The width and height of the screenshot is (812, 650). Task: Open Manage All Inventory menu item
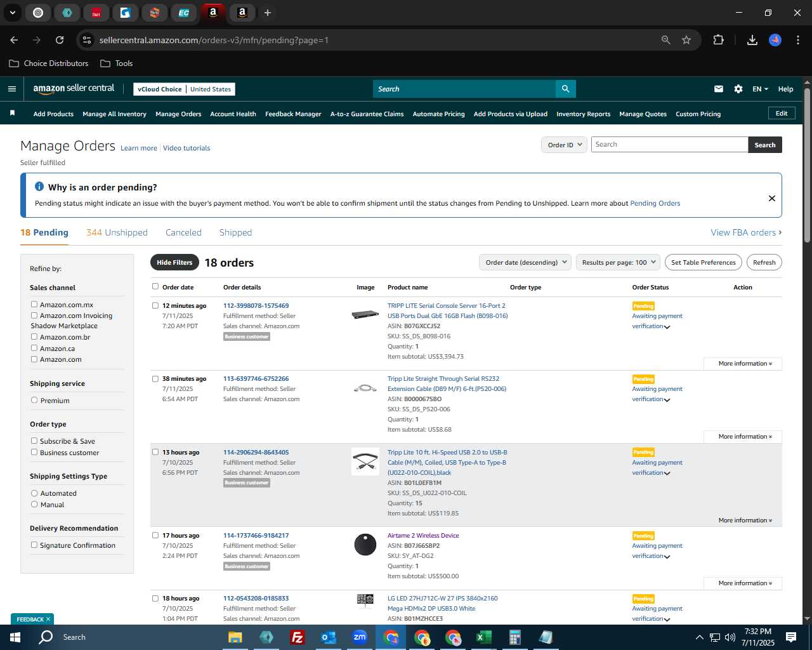click(x=114, y=114)
